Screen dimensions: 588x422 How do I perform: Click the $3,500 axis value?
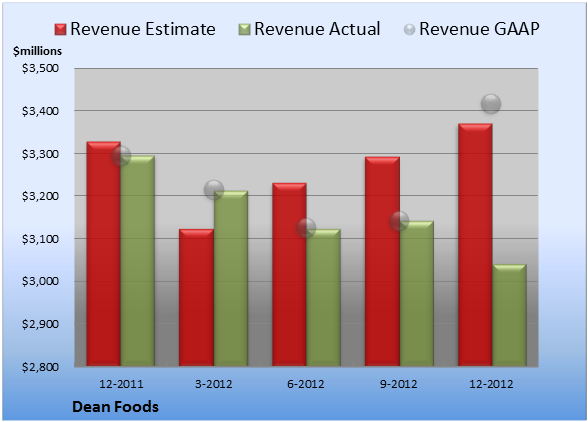(x=40, y=68)
